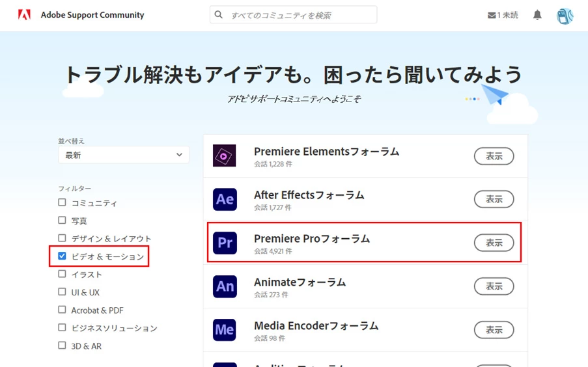
Task: Check the UI & UX filter checkbox
Action: click(x=63, y=292)
